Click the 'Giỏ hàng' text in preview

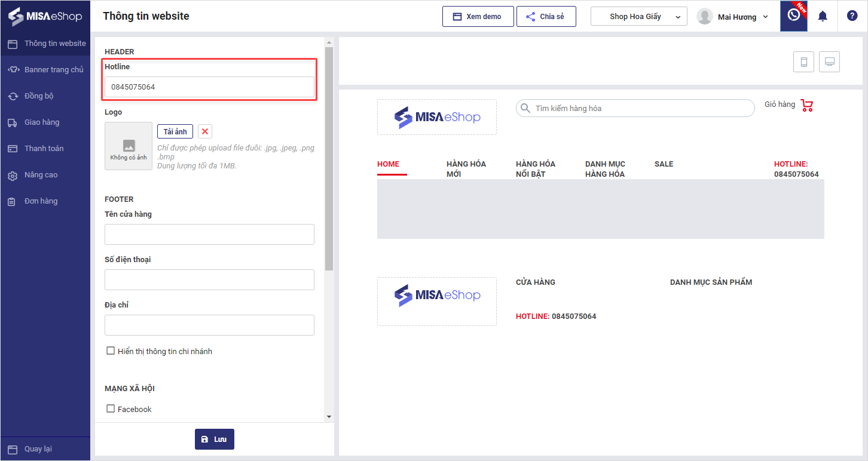pyautogui.click(x=780, y=105)
